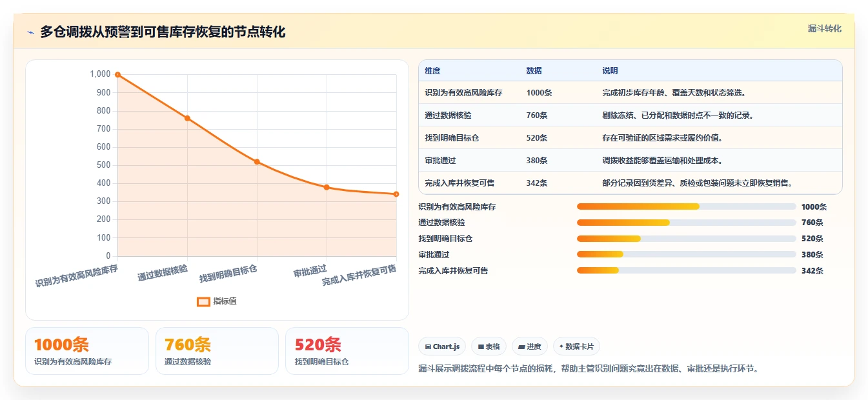Click the 1000条 progress bar
This screenshot has height=400, width=868.
coord(687,206)
